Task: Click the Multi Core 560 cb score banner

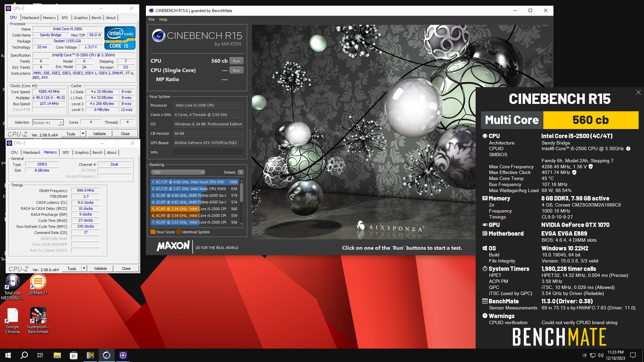Action: (x=560, y=120)
